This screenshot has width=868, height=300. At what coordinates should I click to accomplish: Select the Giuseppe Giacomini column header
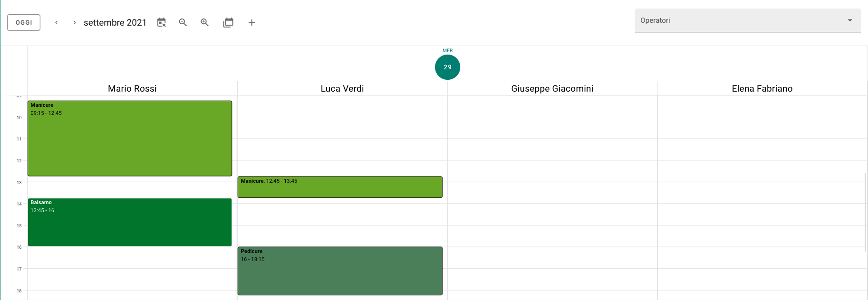552,88
